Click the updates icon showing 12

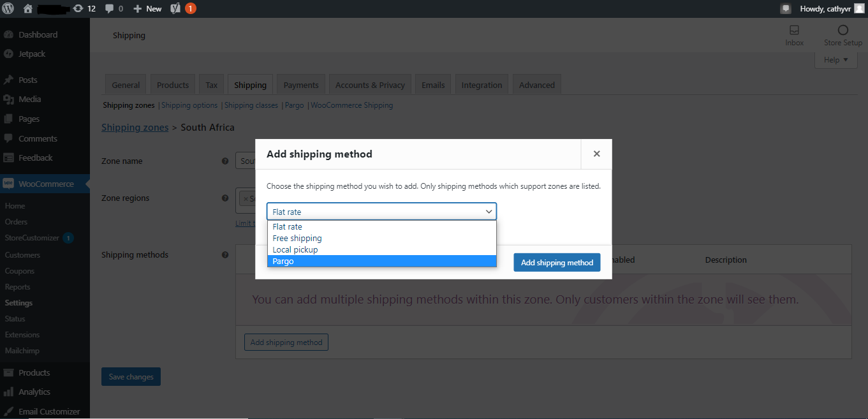(x=78, y=8)
